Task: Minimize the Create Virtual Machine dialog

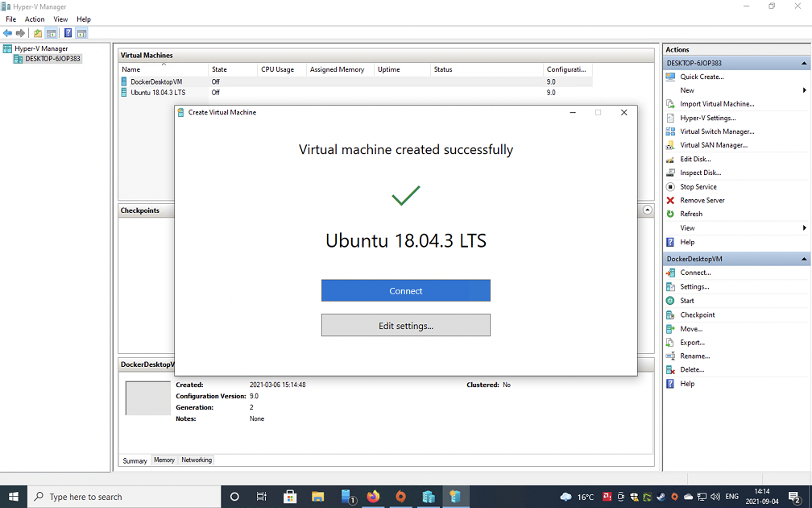Action: 573,113
